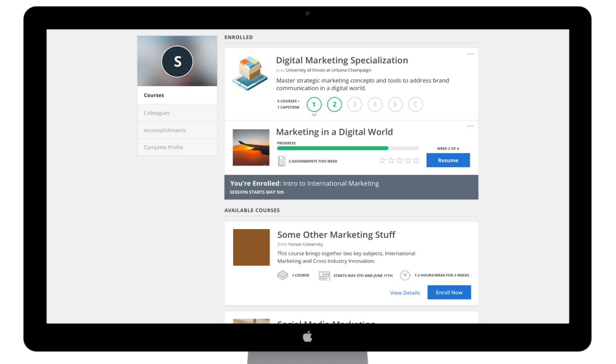This screenshot has width=616, height=364.
Task: Open three-dot menu for Digital Marketing Specialization
Action: click(x=470, y=54)
